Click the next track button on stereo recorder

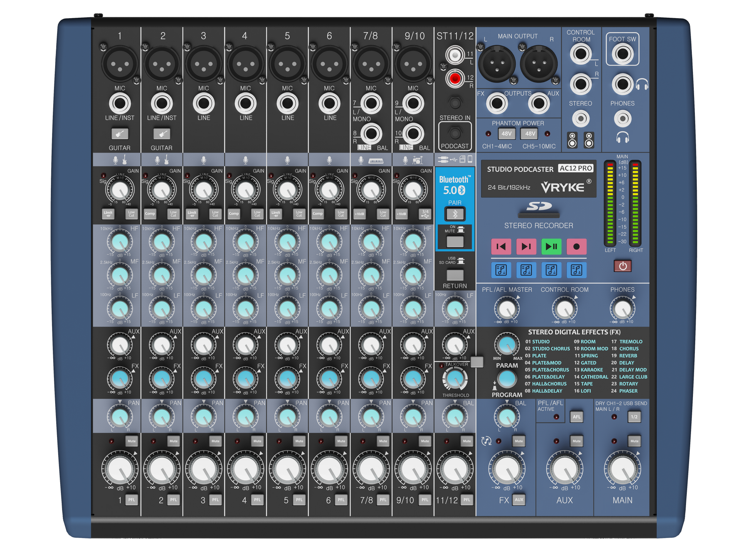(x=526, y=247)
